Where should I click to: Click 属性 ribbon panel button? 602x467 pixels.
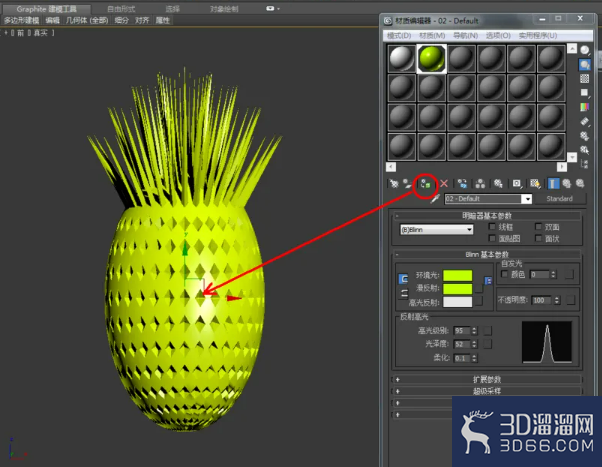point(162,20)
